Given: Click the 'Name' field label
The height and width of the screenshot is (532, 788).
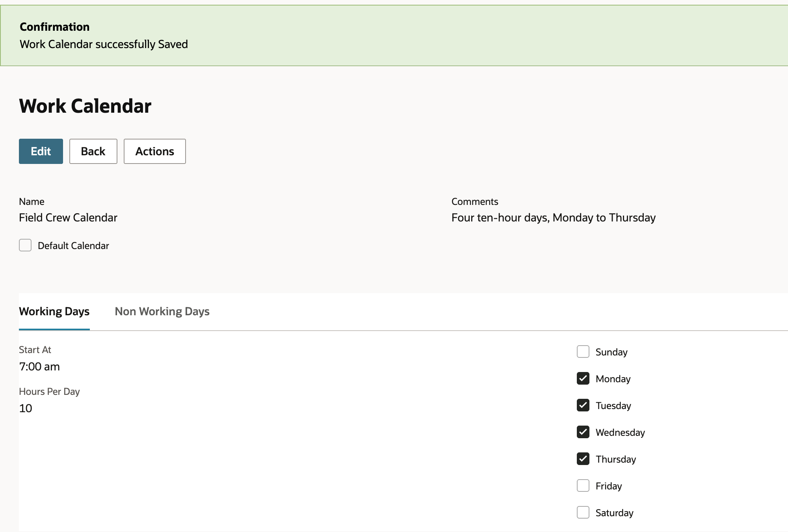Looking at the screenshot, I should pyautogui.click(x=32, y=201).
